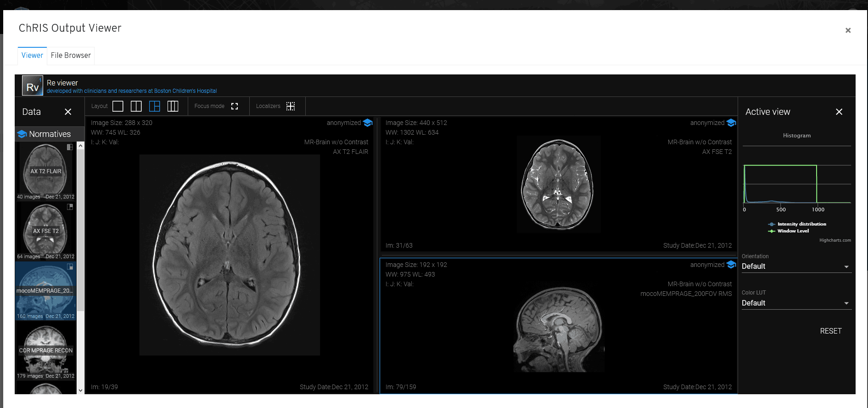
Task: Click the down arrow of thumbnail scrollbar
Action: point(81,391)
